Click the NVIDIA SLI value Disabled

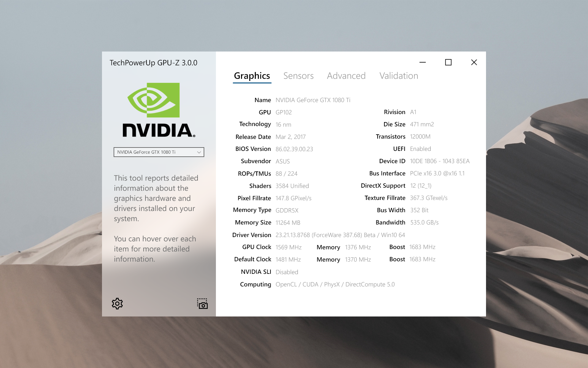pyautogui.click(x=287, y=272)
